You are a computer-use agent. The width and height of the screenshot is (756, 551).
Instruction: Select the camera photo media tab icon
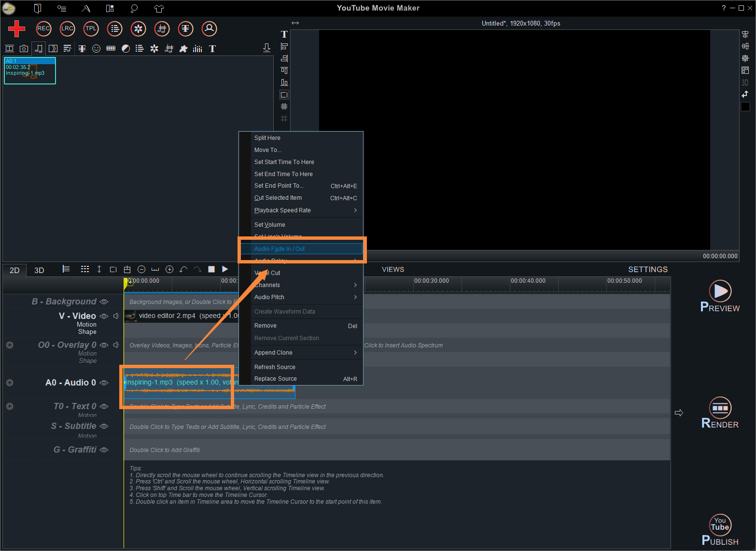[x=24, y=49]
